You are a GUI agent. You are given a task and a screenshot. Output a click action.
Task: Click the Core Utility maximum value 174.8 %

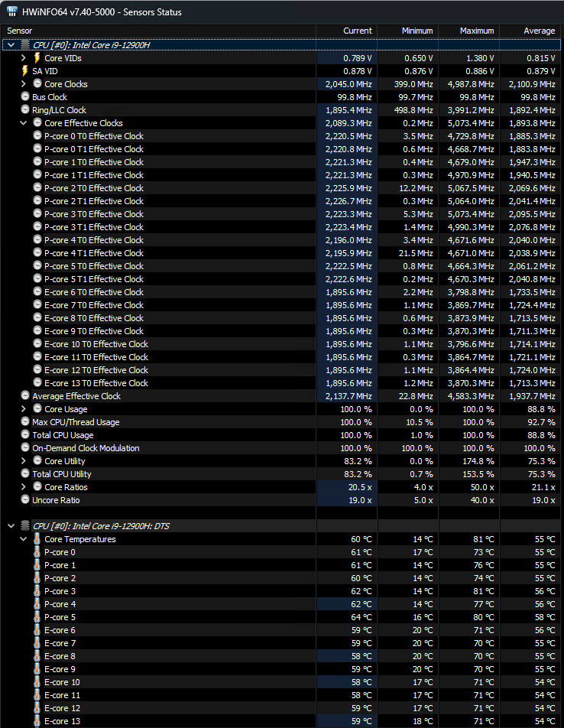(478, 461)
